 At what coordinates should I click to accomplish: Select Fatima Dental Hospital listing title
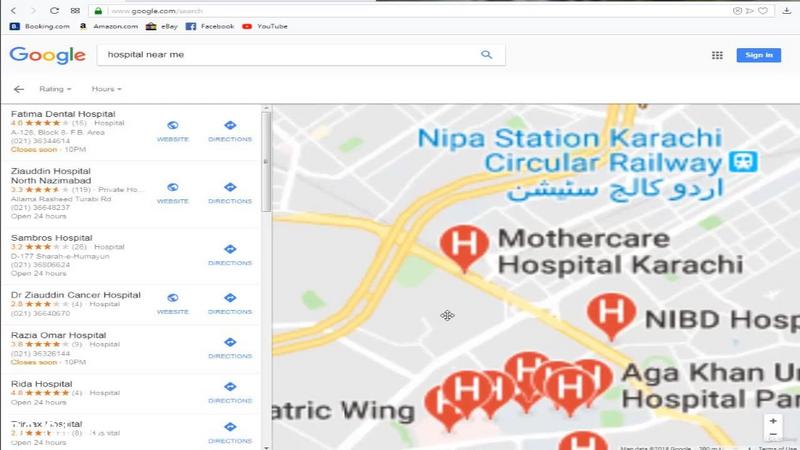[63, 114]
